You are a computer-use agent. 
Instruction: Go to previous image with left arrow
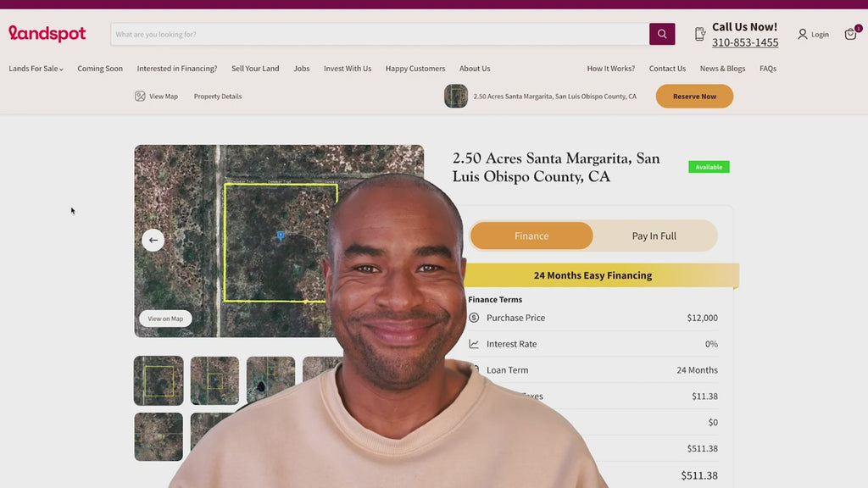coord(153,240)
